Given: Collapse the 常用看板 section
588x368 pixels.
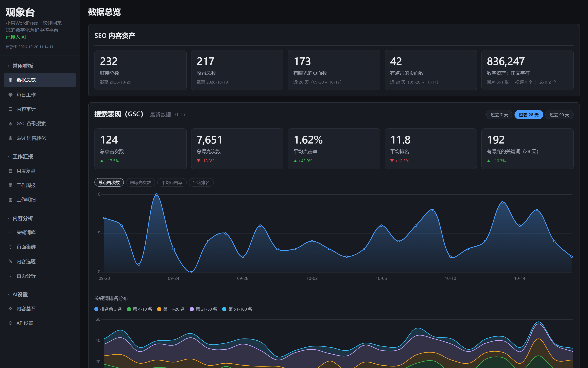Looking at the screenshot, I should tap(20, 66).
